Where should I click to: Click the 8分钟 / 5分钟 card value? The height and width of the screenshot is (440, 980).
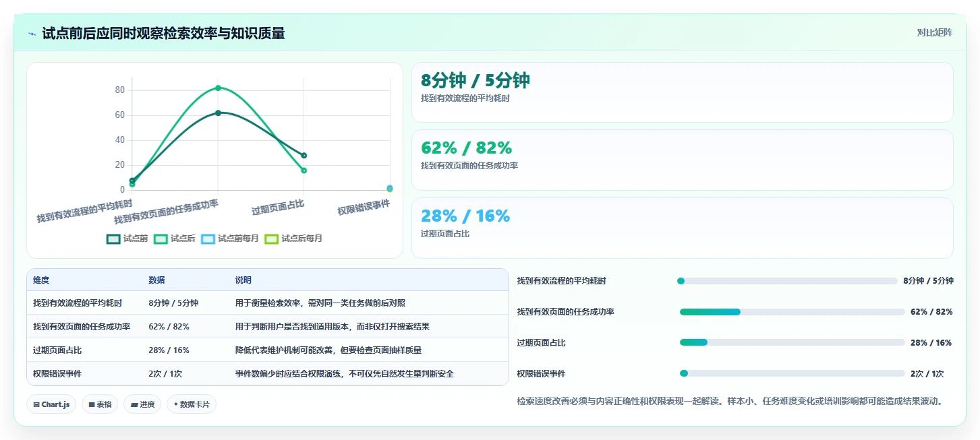coord(475,81)
